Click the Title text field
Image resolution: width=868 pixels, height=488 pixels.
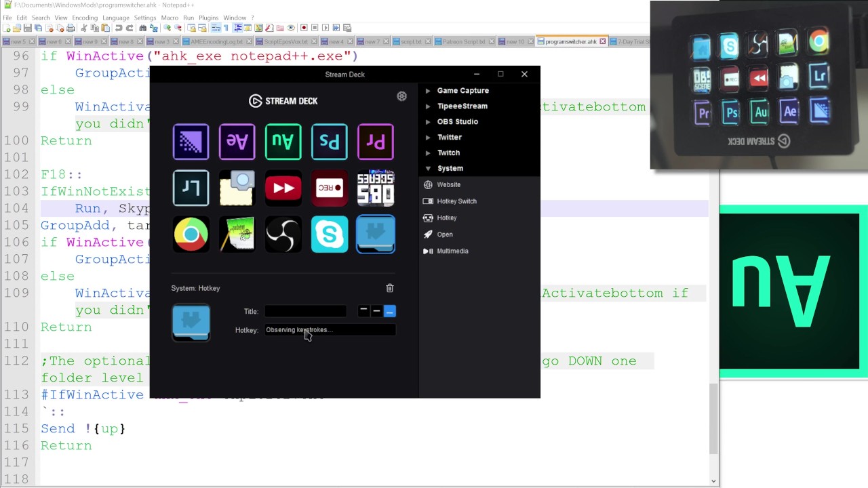click(305, 311)
